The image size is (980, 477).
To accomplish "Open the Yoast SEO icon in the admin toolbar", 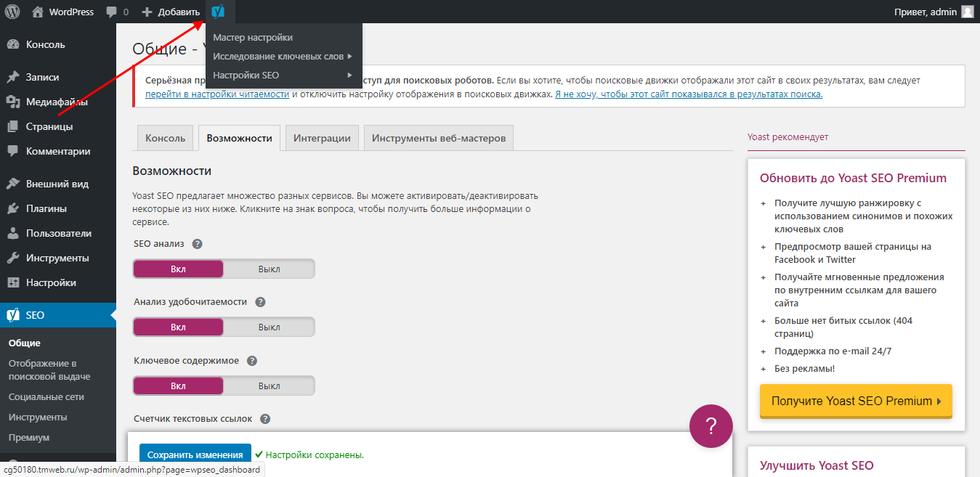I will click(x=217, y=11).
